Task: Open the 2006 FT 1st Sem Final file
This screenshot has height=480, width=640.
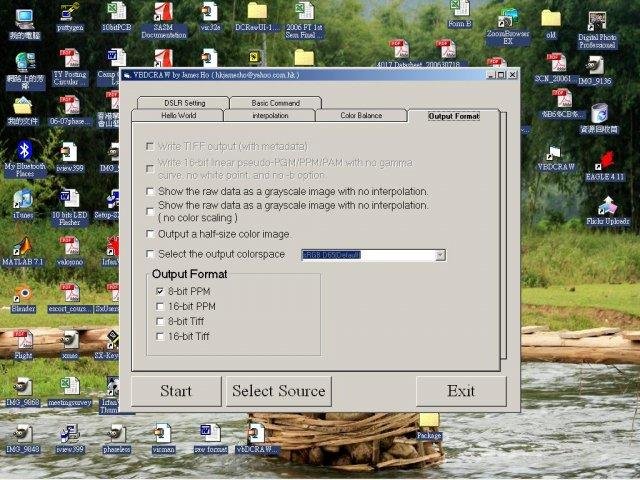Action: (x=304, y=20)
